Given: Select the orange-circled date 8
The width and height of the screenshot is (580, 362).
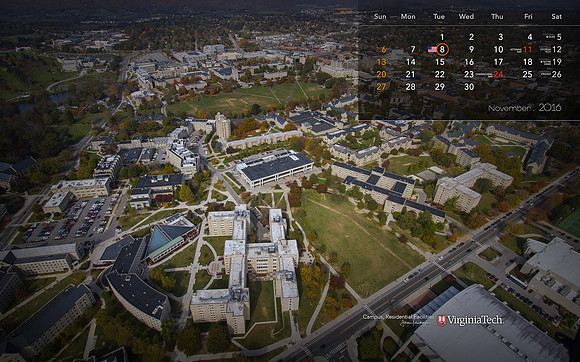Looking at the screenshot, I should tap(442, 49).
